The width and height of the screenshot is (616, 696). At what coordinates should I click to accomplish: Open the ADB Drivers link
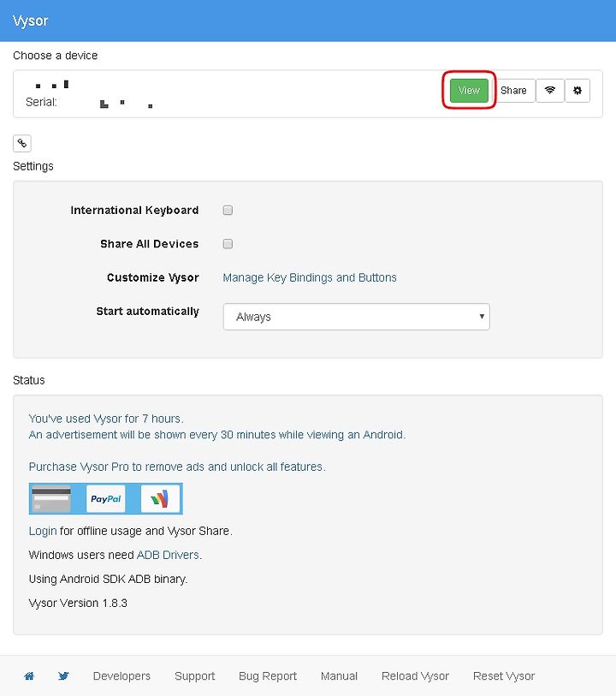point(168,555)
